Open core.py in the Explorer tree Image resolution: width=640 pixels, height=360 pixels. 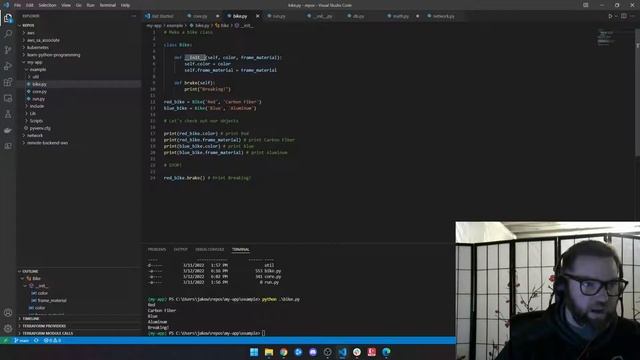coord(39,91)
